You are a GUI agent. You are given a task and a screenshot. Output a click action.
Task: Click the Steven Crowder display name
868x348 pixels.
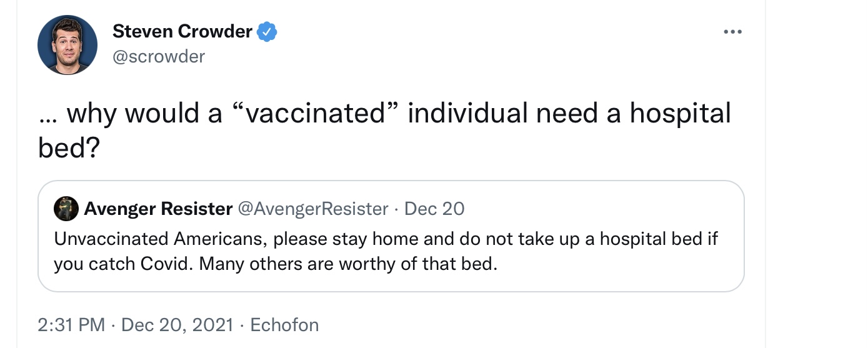(182, 31)
